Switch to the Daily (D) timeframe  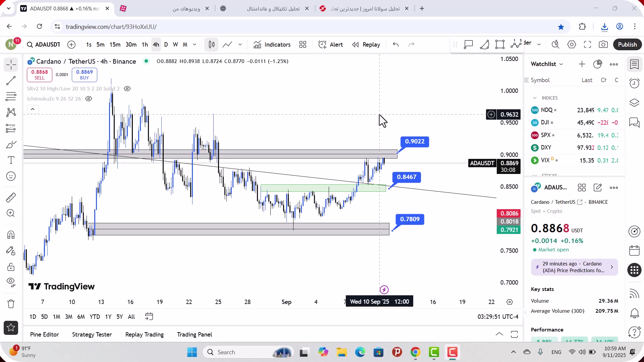[x=166, y=45]
